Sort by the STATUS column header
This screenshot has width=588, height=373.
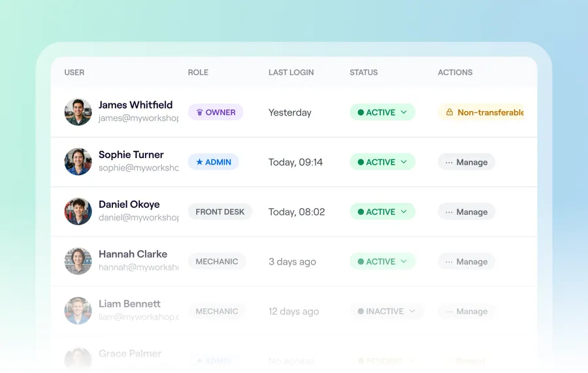[364, 73]
